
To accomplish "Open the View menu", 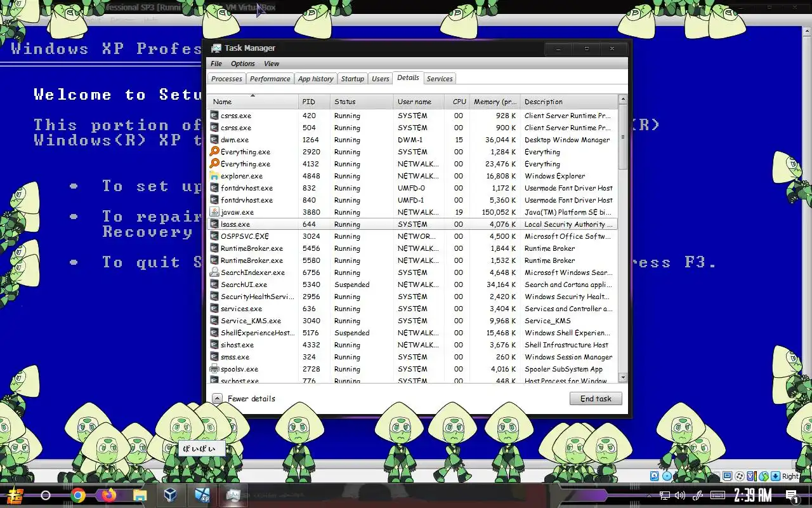I will point(272,63).
